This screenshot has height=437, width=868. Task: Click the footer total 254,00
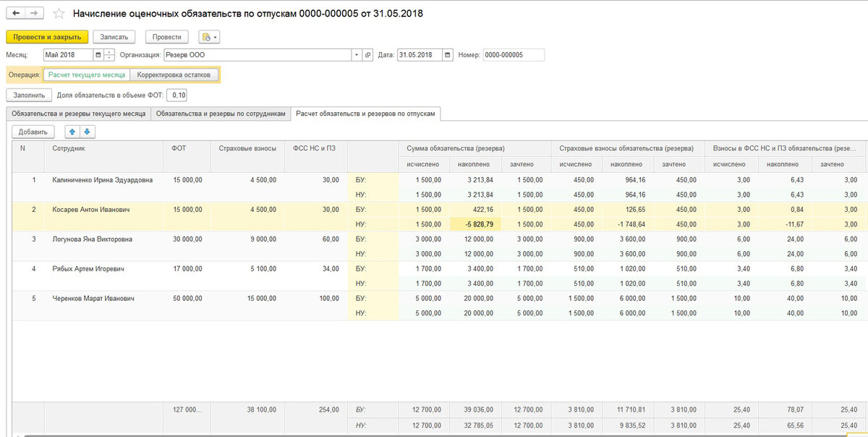click(x=315, y=410)
